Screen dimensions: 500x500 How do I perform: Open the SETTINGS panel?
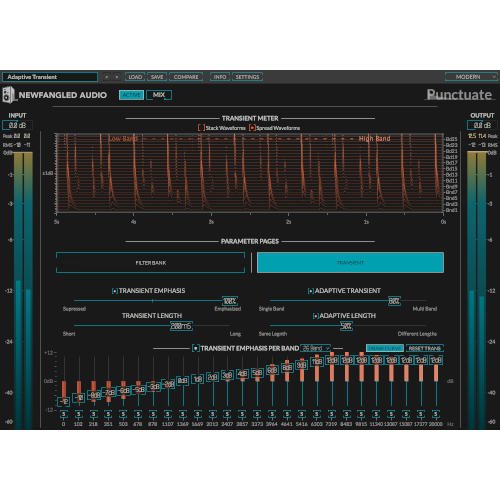pos(247,77)
